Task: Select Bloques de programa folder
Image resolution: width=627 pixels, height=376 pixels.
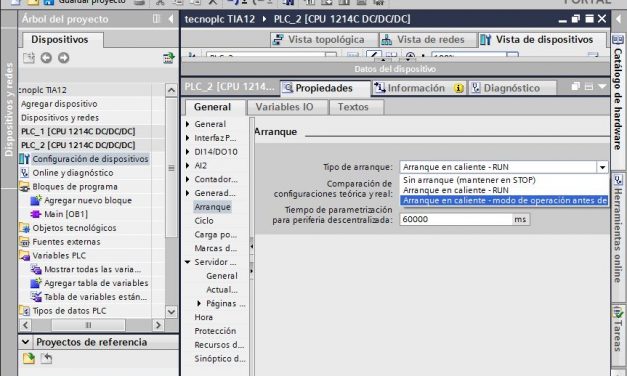Action: click(x=75, y=187)
